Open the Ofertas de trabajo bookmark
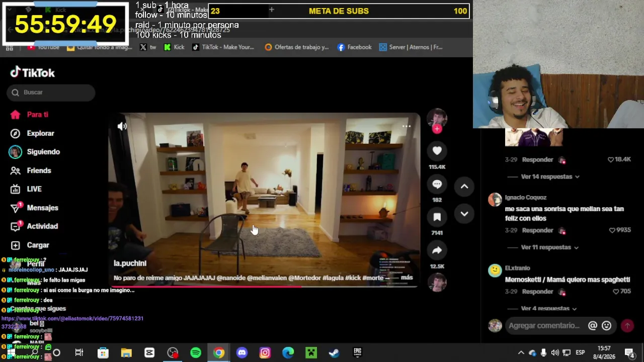Image resolution: width=644 pixels, height=362 pixels. (x=296, y=47)
